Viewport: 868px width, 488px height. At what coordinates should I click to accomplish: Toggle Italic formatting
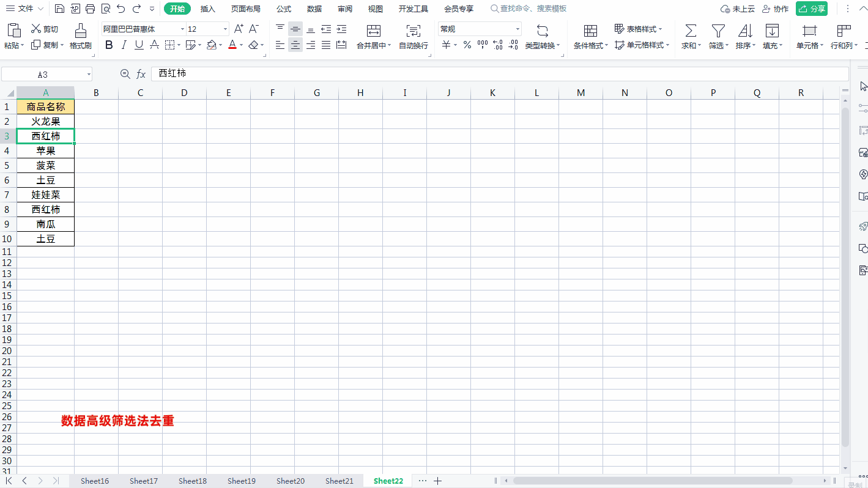coord(124,45)
